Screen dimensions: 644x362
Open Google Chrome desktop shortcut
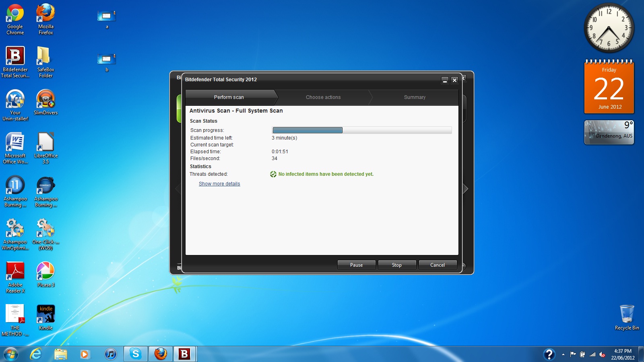pos(15,19)
